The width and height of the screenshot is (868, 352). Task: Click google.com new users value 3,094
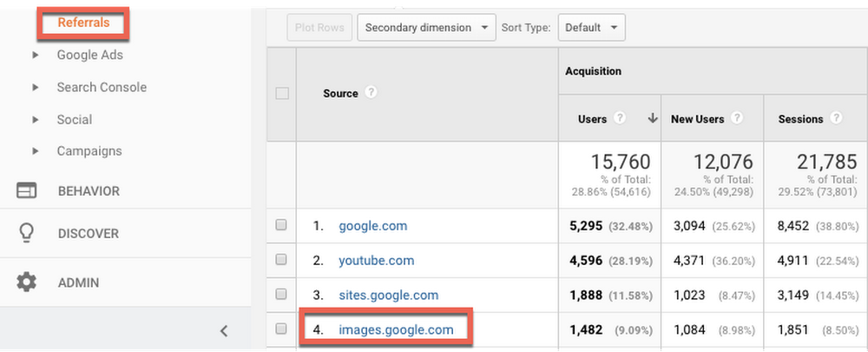pos(689,226)
